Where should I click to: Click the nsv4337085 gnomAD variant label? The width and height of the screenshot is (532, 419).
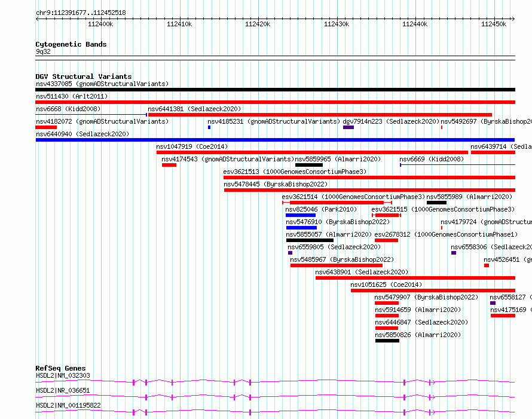(x=102, y=84)
